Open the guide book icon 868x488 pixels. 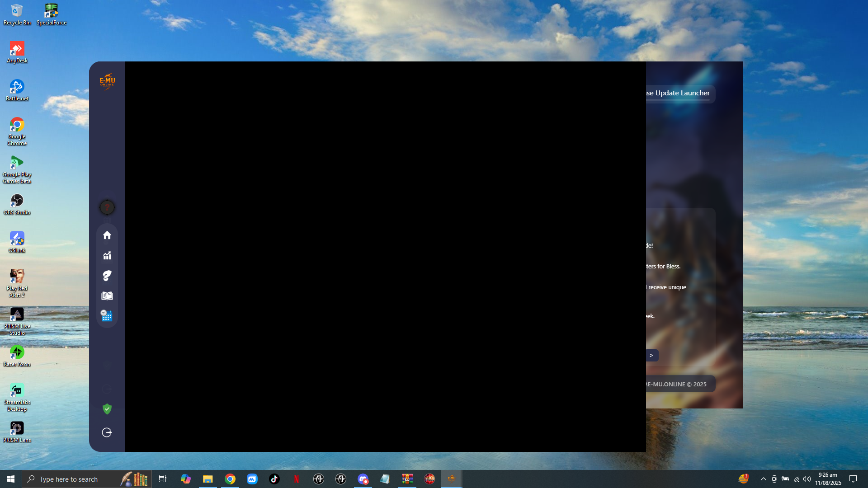(107, 296)
